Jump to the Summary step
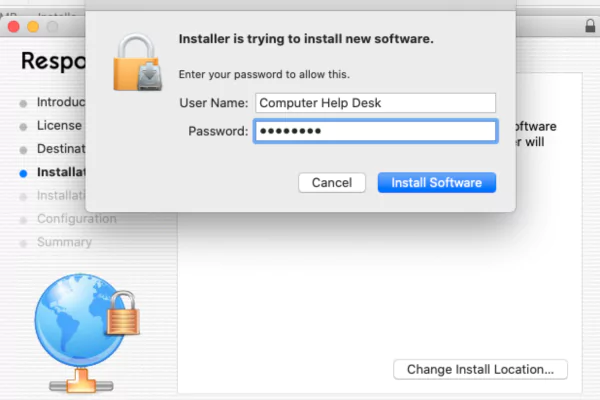This screenshot has width=600, height=400. coord(64,242)
